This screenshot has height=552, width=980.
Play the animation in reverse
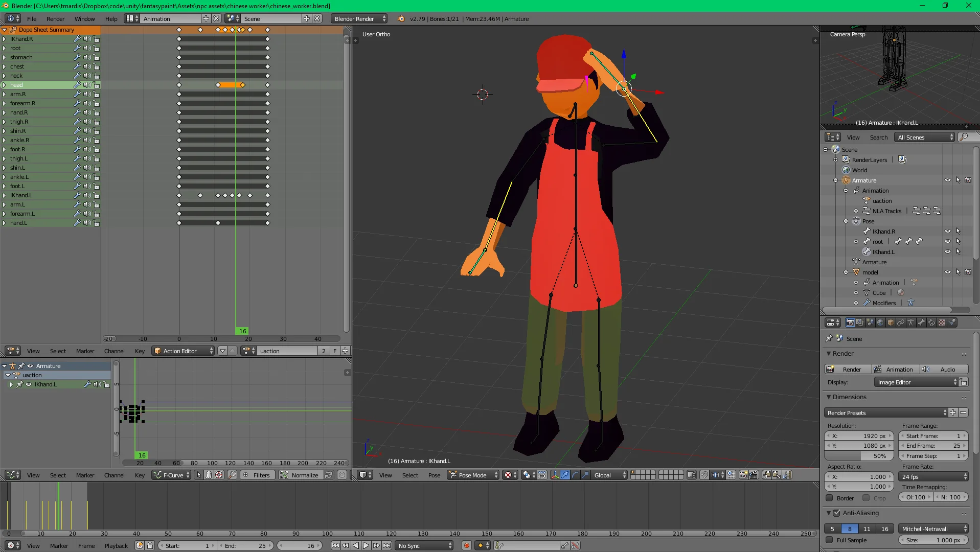356,545
